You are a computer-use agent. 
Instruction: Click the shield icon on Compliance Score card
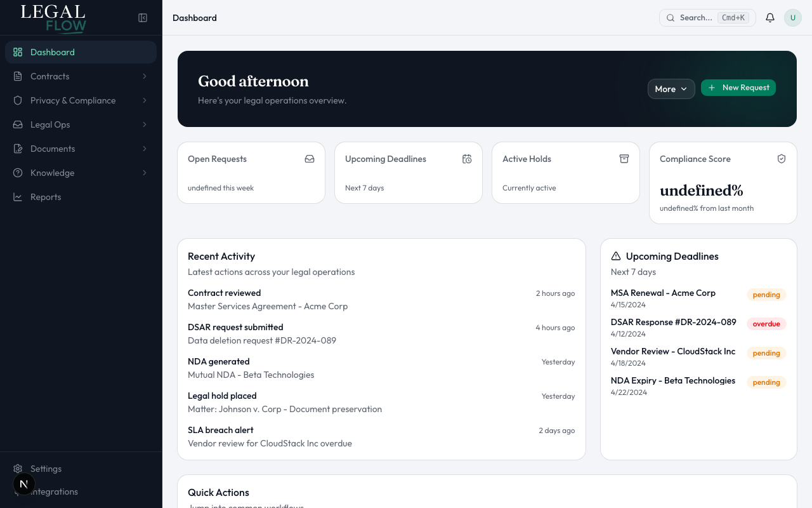pyautogui.click(x=782, y=159)
